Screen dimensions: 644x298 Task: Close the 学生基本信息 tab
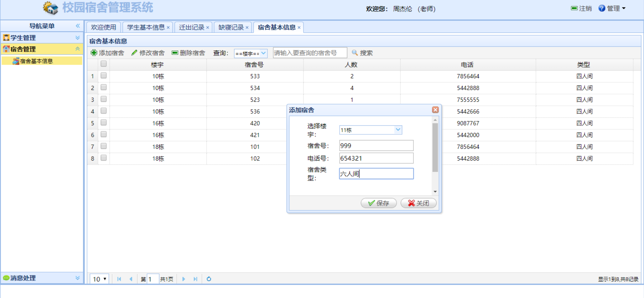tap(168, 28)
